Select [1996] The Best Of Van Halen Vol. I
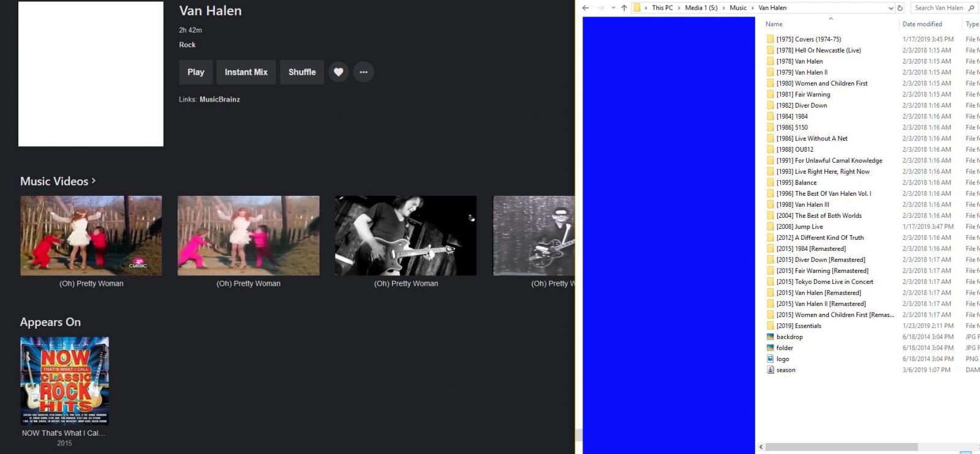Screen dimensions: 980x454 824,193
